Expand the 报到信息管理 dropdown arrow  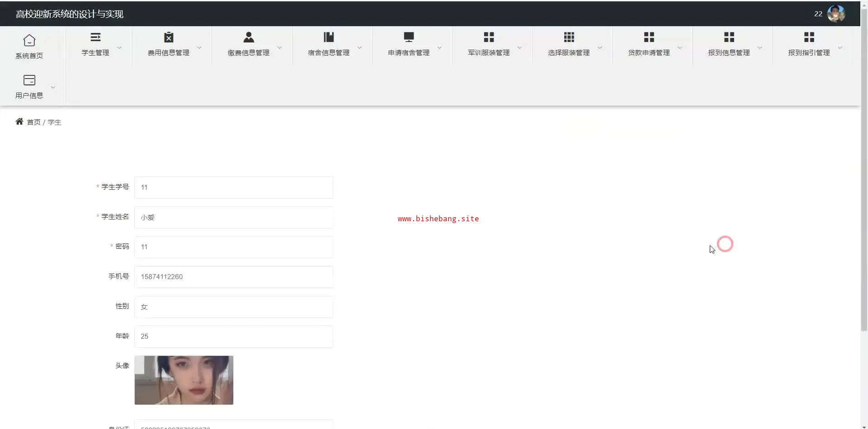[759, 47]
